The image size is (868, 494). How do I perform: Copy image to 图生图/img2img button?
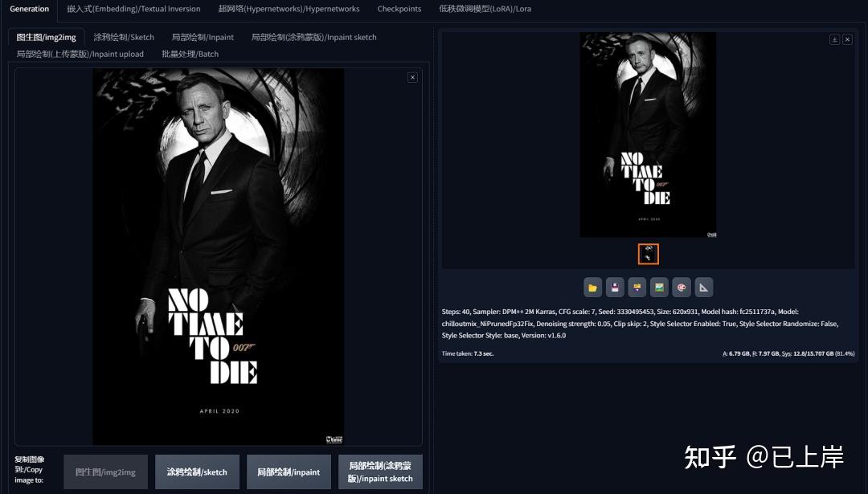coord(106,472)
